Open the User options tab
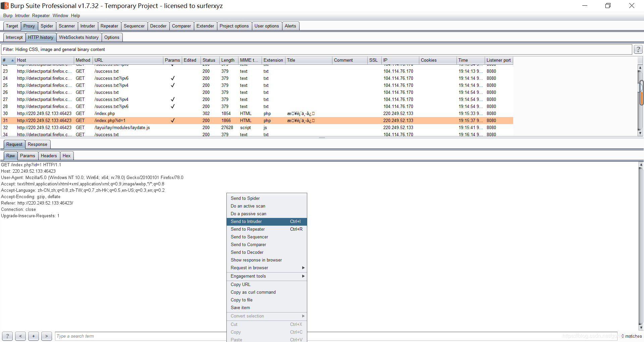Screen dimensions: 644x342 point(267,26)
